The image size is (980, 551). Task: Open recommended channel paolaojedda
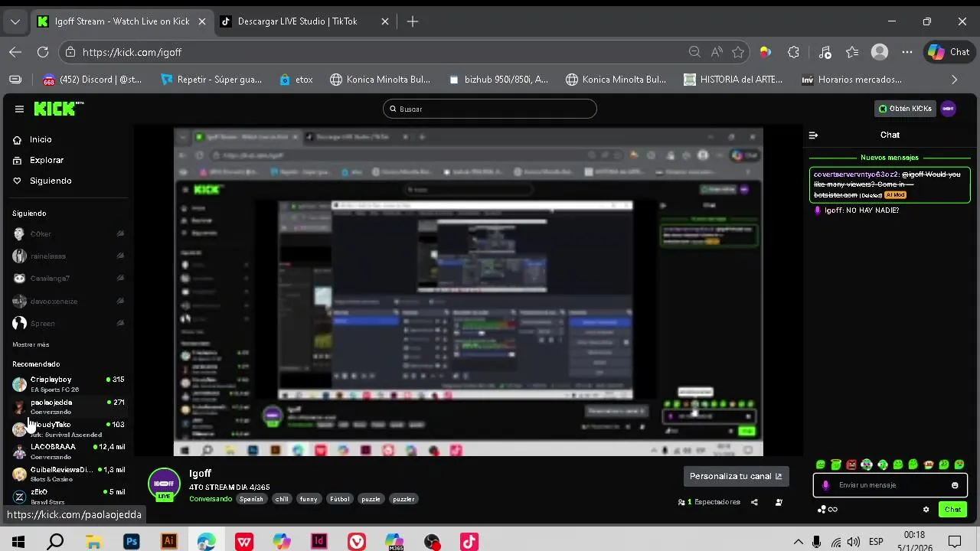pos(67,406)
